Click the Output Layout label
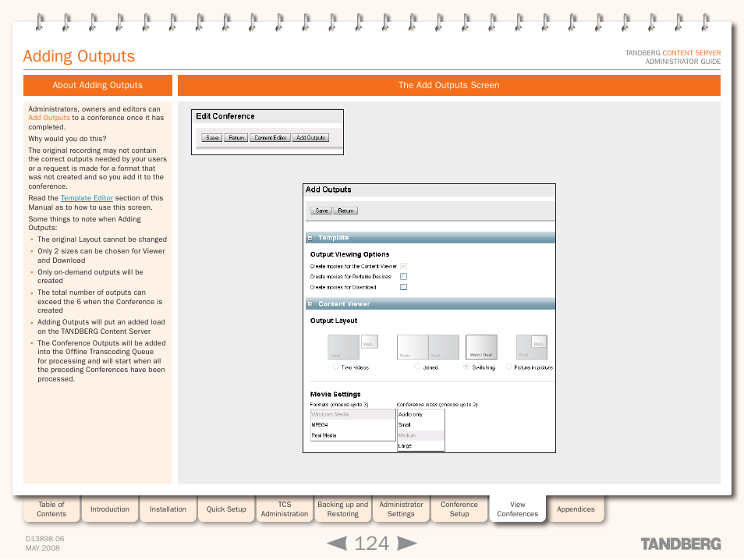The width and height of the screenshot is (744, 560). (x=334, y=321)
